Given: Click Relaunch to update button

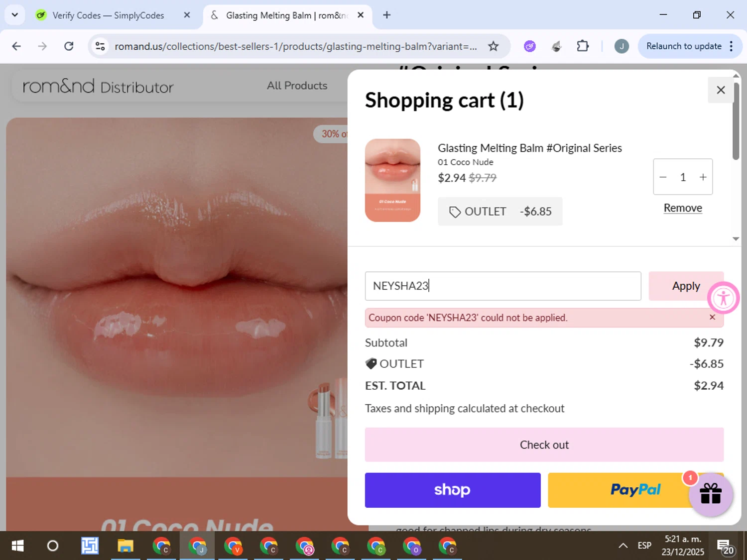Looking at the screenshot, I should click(683, 46).
